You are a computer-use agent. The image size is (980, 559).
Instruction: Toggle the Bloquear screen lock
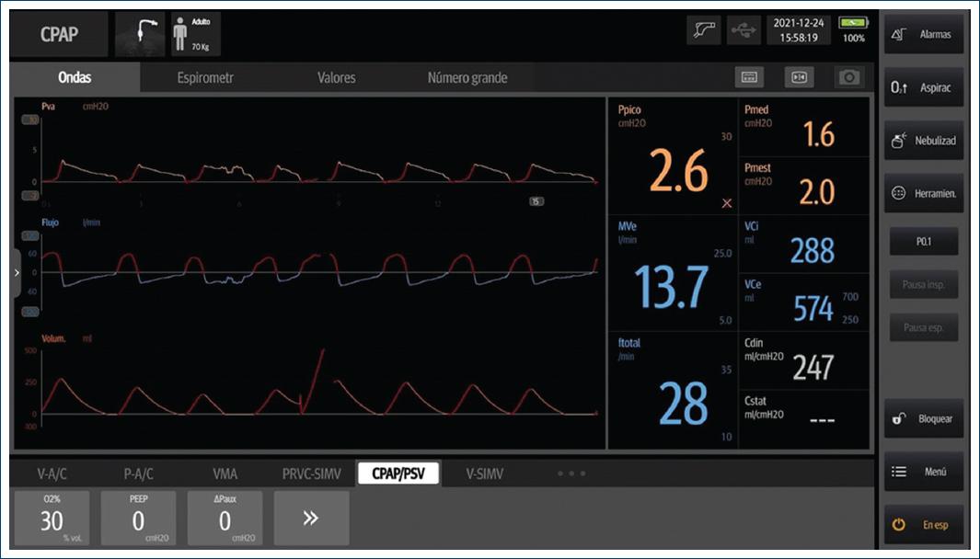(x=924, y=418)
